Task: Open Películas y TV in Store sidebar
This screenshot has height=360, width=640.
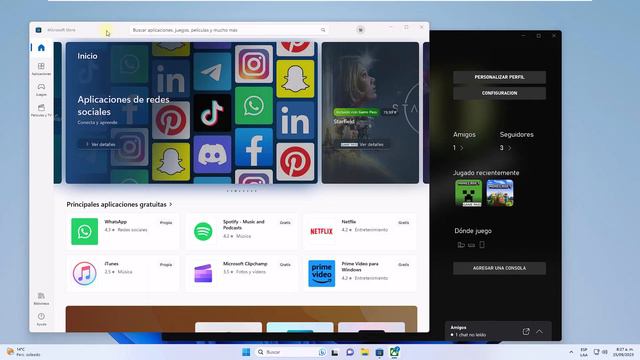Action: point(41,110)
